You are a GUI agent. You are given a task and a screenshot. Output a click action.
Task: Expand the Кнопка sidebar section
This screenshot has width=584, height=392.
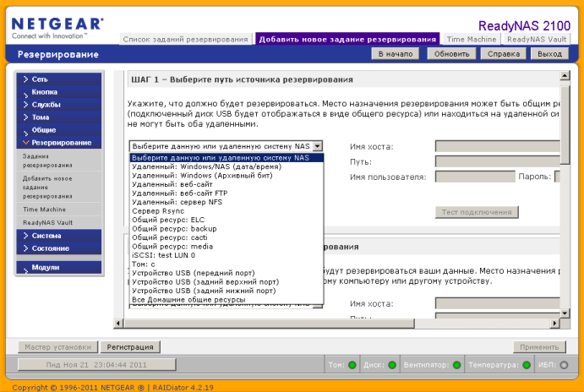(59, 92)
